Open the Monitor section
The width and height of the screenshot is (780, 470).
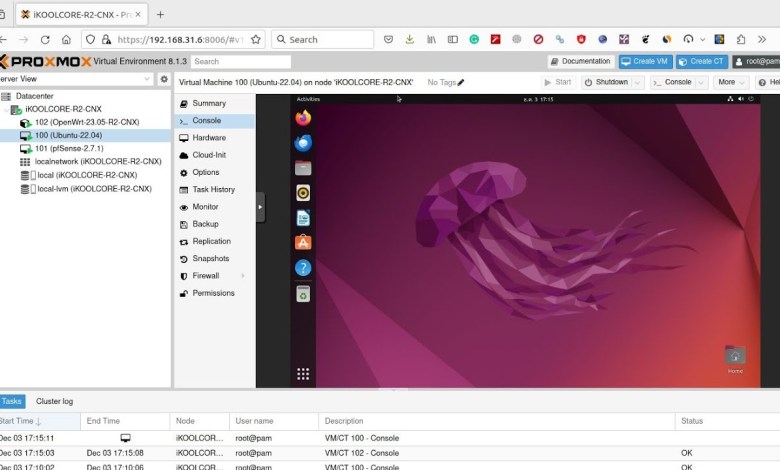pos(214,207)
